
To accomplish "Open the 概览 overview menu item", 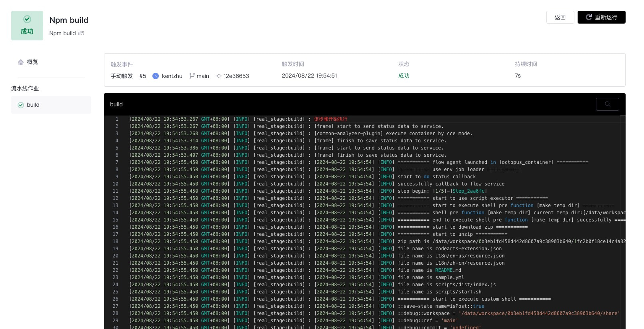I will [32, 62].
